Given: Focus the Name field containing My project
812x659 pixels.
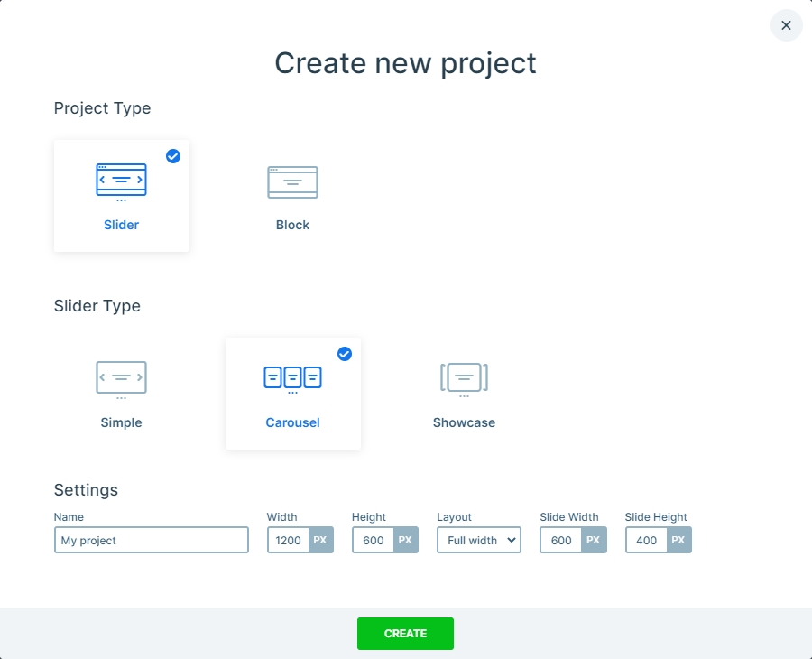Looking at the screenshot, I should (152, 540).
